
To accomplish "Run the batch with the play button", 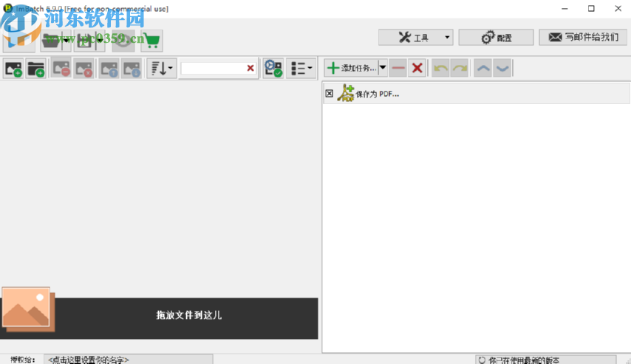I will click(x=19, y=40).
